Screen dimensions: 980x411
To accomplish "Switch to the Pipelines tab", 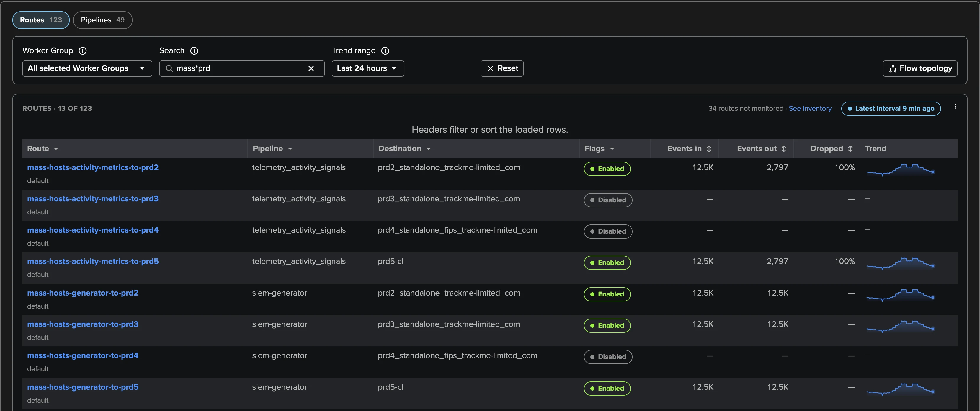I will (103, 20).
